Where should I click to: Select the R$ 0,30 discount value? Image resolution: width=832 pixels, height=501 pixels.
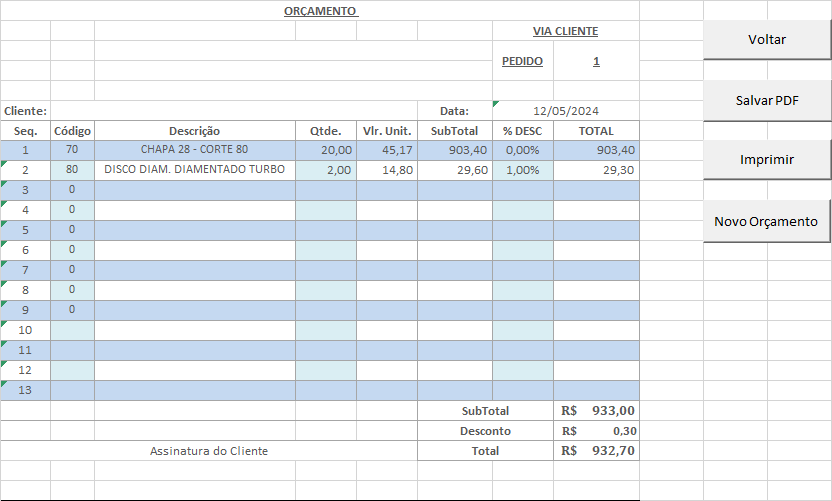(x=596, y=431)
